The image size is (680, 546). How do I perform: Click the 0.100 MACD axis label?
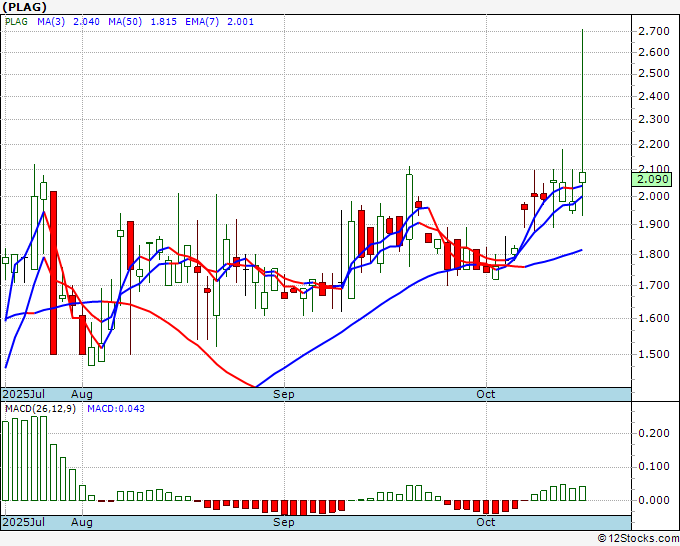tap(654, 467)
